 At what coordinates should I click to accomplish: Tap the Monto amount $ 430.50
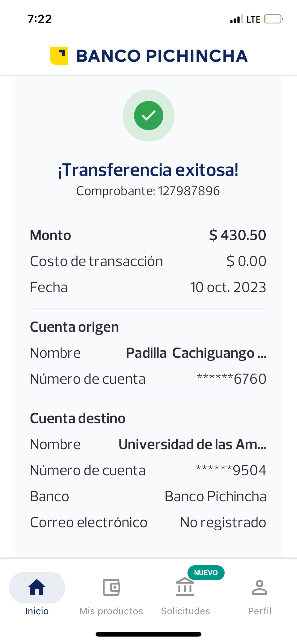(237, 235)
